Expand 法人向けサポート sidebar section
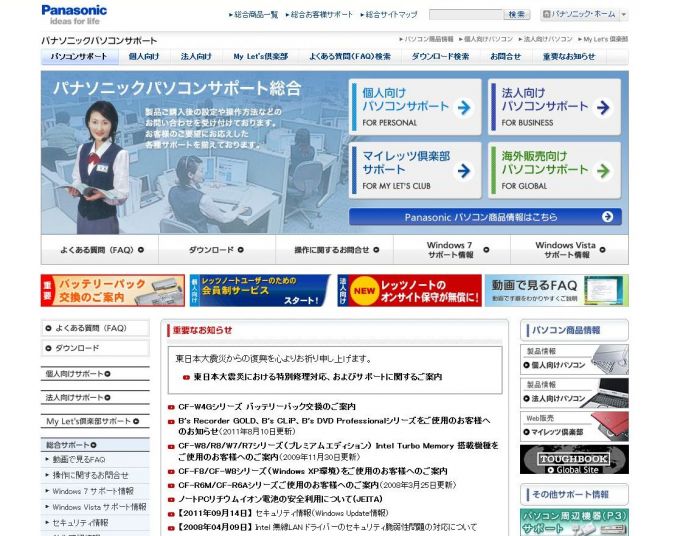Image resolution: width=680 pixels, height=536 pixels. point(95,397)
